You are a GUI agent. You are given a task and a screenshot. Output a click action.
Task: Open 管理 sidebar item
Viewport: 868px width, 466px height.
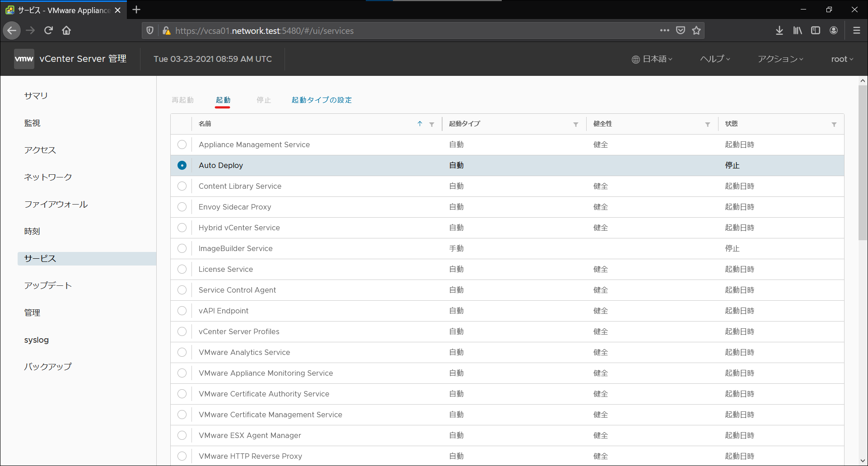(32, 312)
